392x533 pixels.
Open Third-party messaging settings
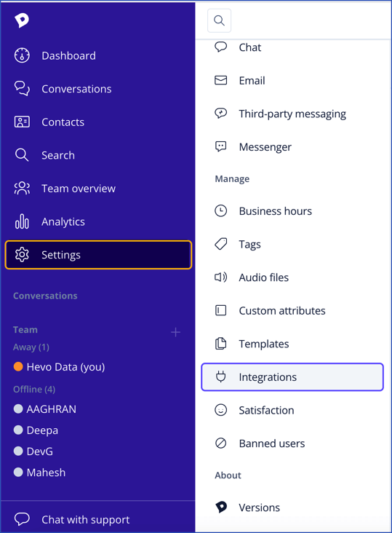pos(292,114)
